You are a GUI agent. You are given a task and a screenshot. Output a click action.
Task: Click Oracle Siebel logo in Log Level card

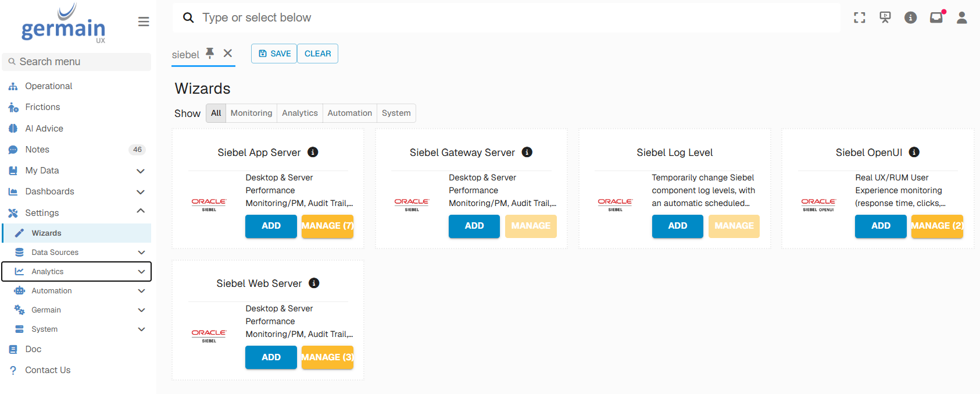coord(615,204)
